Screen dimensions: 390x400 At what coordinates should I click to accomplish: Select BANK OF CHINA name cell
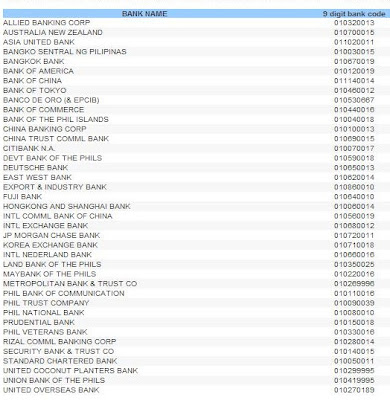(x=32, y=81)
